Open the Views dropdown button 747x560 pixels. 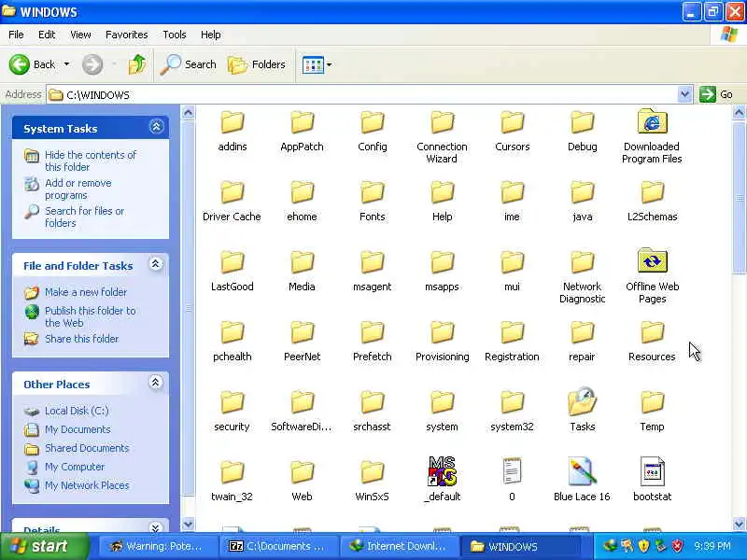[317, 64]
